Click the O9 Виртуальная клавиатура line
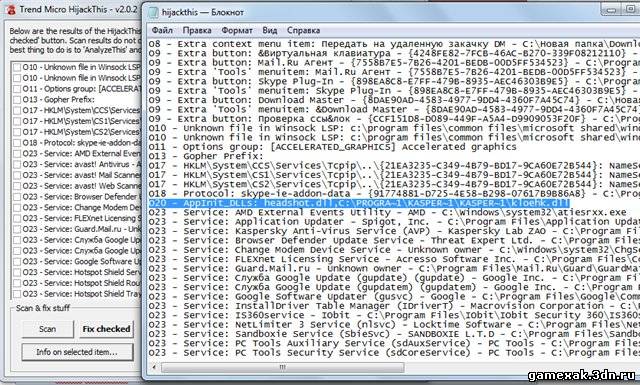 pyautogui.click(x=394, y=53)
